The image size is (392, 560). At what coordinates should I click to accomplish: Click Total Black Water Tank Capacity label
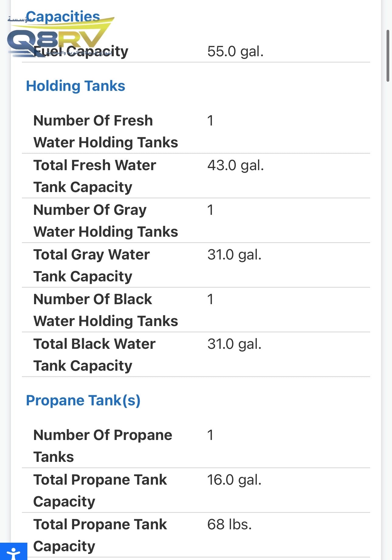click(94, 355)
